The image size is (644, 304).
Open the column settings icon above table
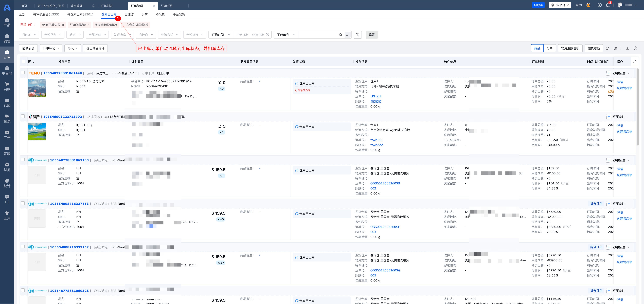point(635,48)
